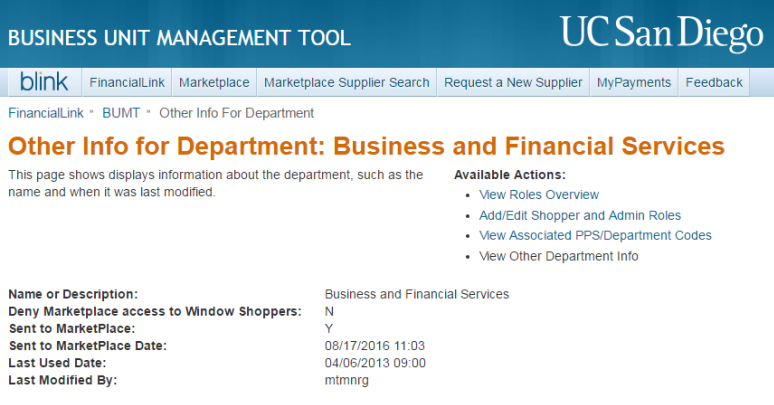
Task: Click the blink logo in navigation bar
Action: click(x=43, y=82)
